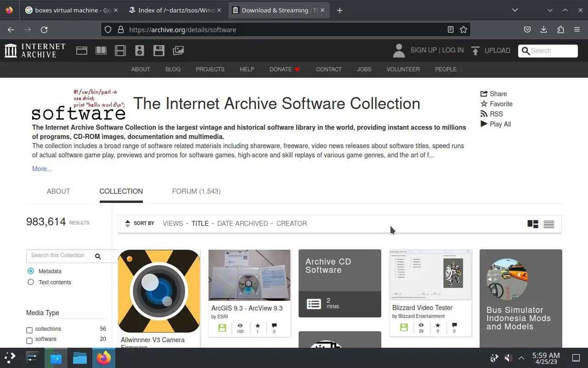Viewport: 588px width, 368px height.
Task: Switch to the list view icon
Action: click(x=549, y=224)
